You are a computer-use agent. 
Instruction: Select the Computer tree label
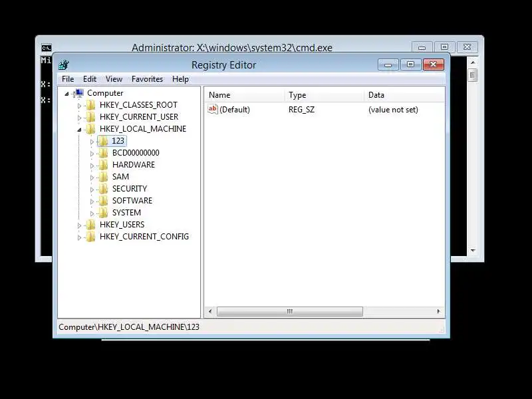[x=105, y=93]
